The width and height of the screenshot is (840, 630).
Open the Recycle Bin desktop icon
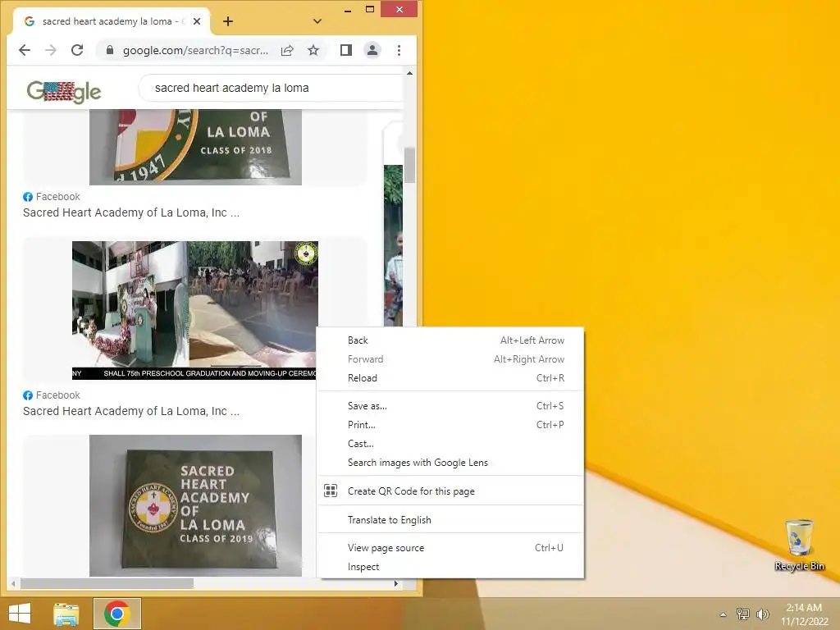799,545
